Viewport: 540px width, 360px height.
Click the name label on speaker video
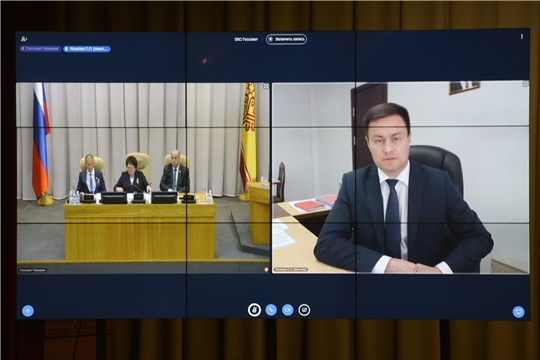point(291,269)
